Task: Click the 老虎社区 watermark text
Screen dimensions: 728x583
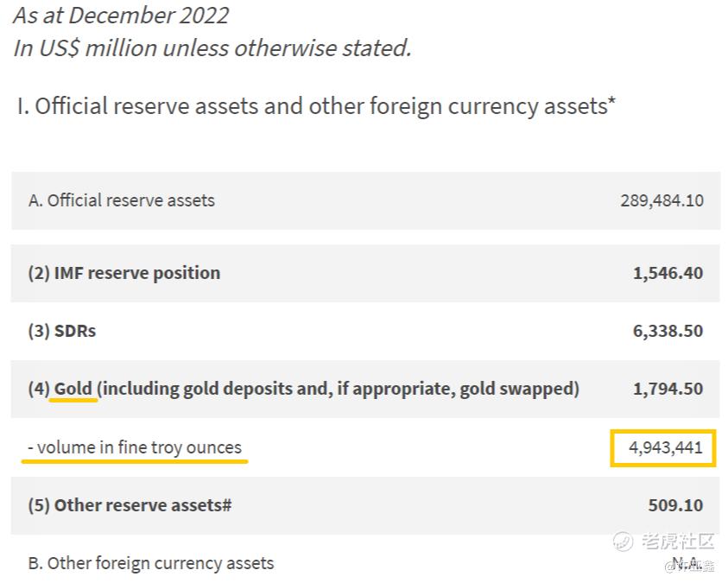Action: coord(677,542)
